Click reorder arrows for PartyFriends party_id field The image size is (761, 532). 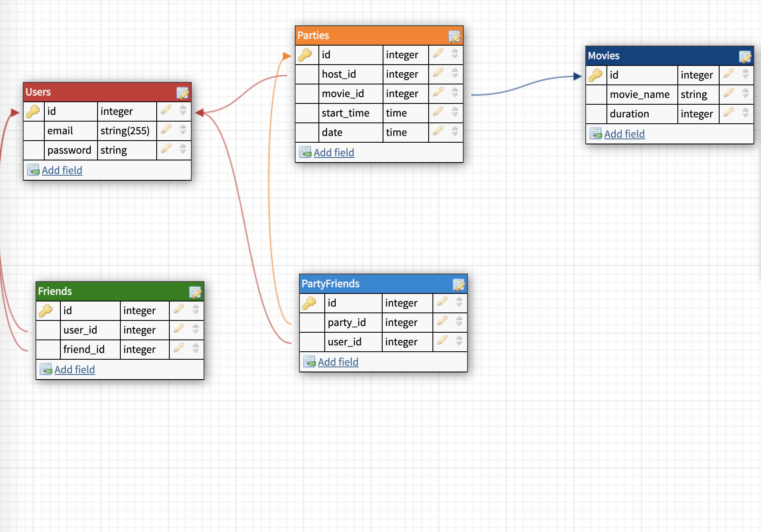tap(459, 321)
